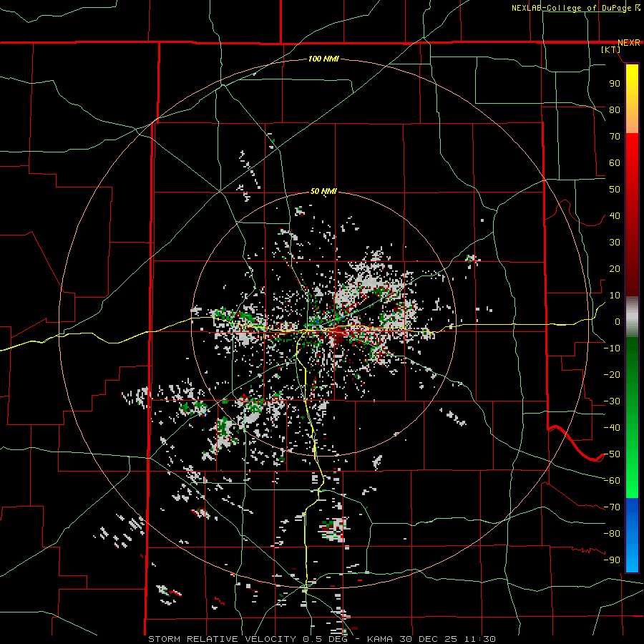Click the "50 NMI" range ring label
The image size is (644, 644).
coord(323,191)
